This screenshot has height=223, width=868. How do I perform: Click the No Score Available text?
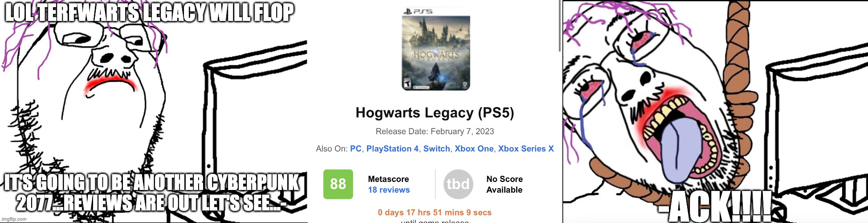pyautogui.click(x=505, y=184)
